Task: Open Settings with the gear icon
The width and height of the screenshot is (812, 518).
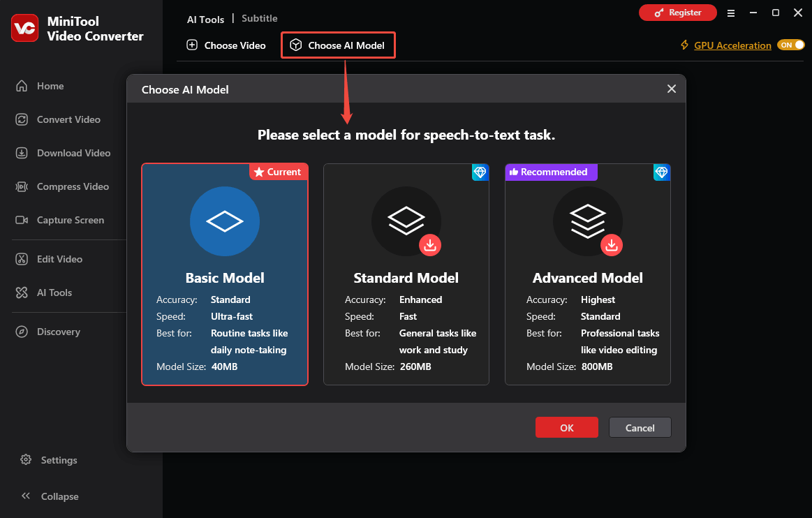Action: [x=26, y=459]
